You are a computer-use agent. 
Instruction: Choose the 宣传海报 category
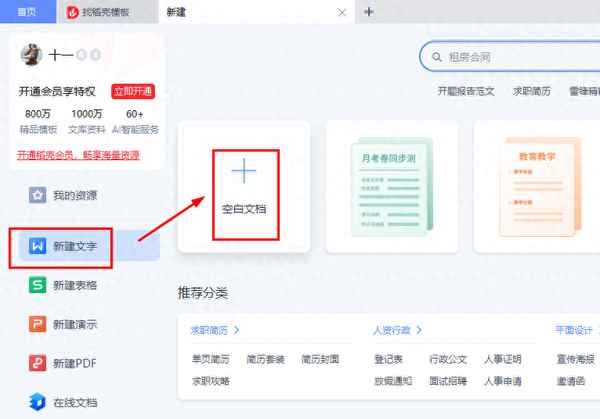576,359
